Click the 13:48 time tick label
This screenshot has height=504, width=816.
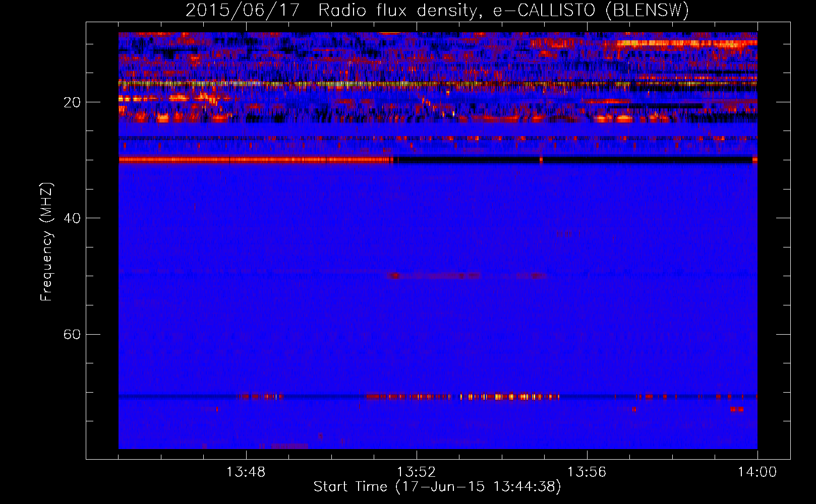pyautogui.click(x=246, y=472)
